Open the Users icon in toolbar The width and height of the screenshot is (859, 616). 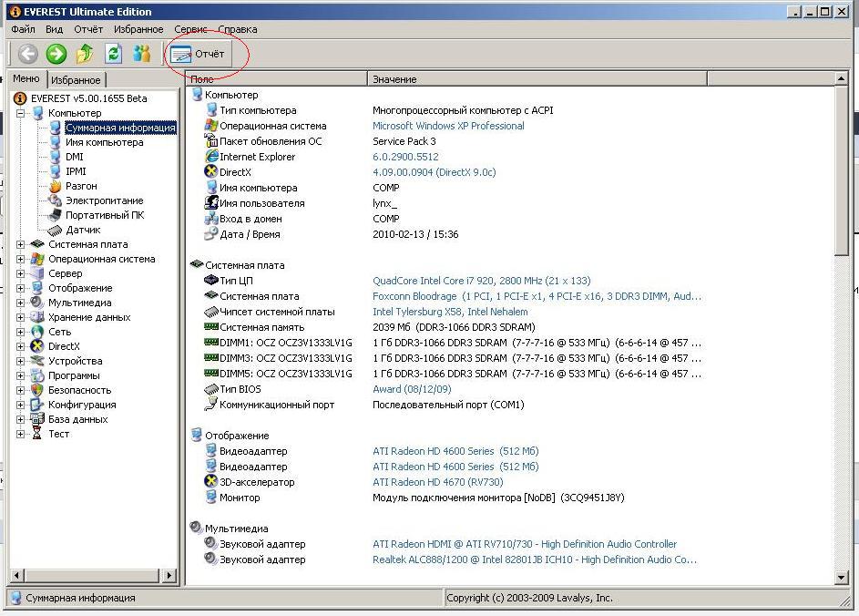click(141, 54)
